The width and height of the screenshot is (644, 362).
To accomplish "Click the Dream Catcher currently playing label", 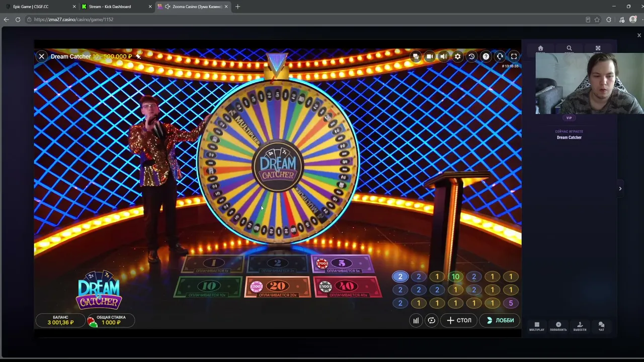I will (x=569, y=137).
